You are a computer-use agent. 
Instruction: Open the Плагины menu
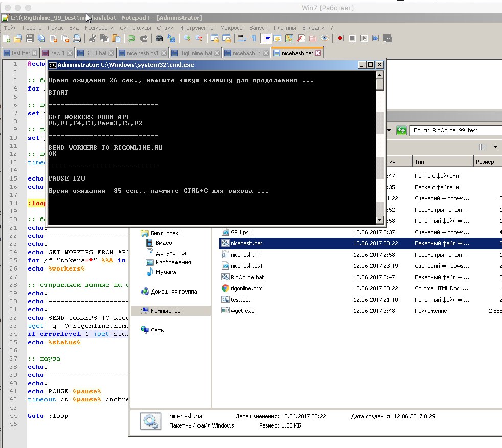pos(285,28)
